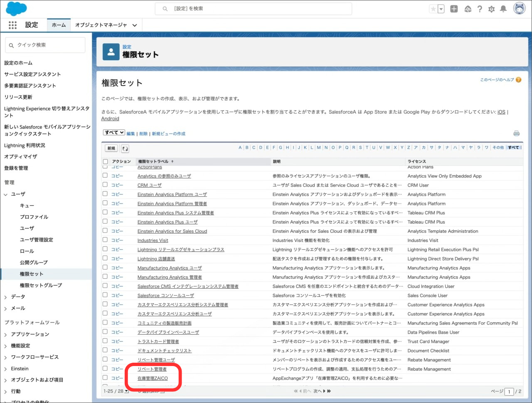Click the permission set header icon
This screenshot has width=532, height=403.
(x=111, y=52)
